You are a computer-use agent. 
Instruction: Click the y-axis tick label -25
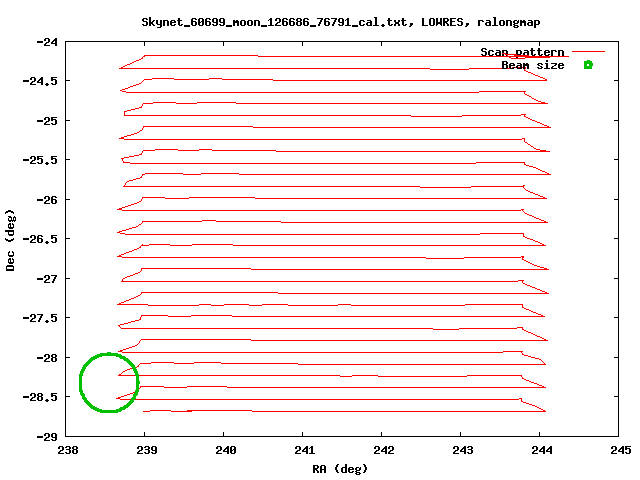(47, 121)
